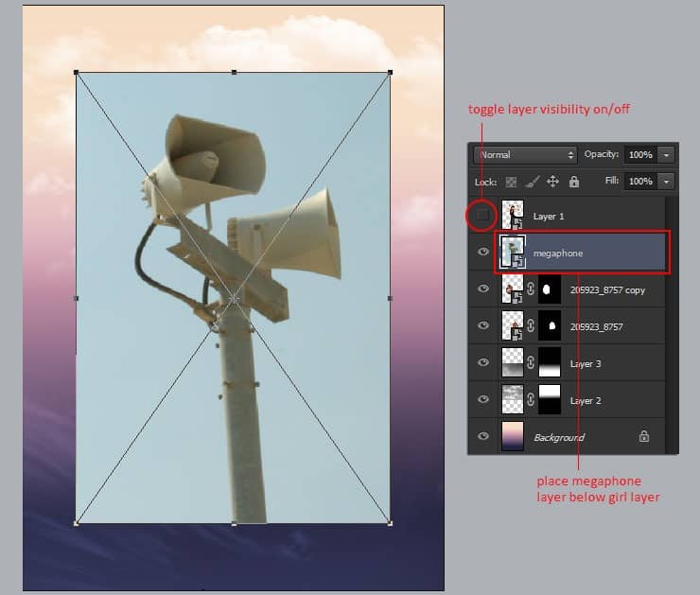Click the transform center reference point
700x595 pixels.
(x=234, y=298)
